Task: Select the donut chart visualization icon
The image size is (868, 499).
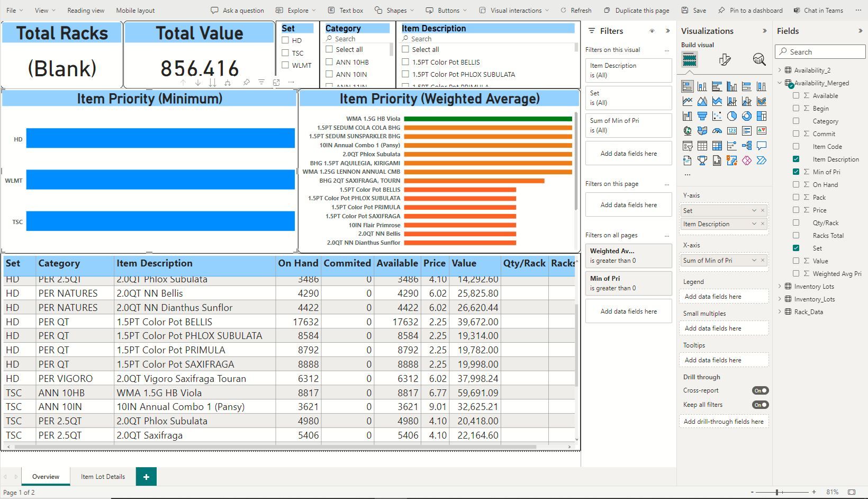Action: click(747, 115)
